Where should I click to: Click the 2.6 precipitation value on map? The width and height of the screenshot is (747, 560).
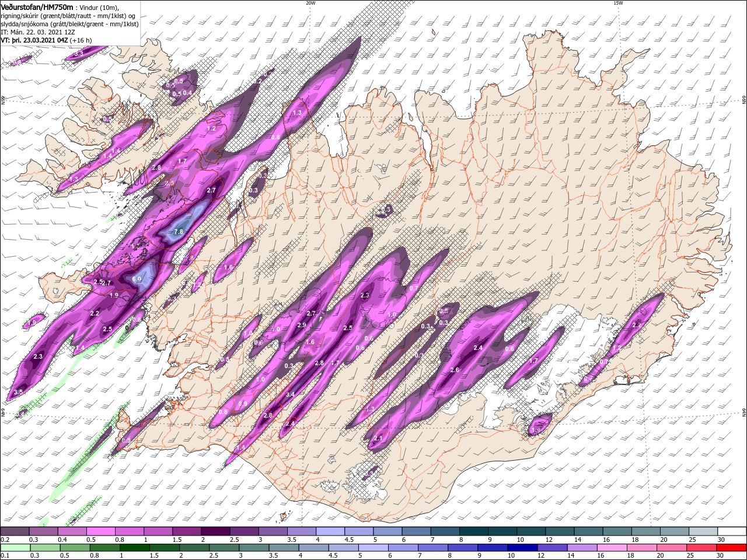coord(455,370)
